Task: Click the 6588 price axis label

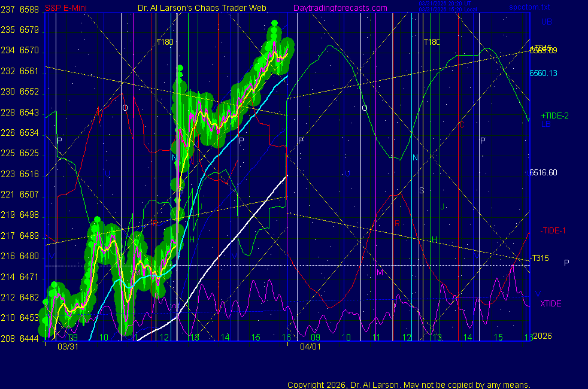Action: 29,10
